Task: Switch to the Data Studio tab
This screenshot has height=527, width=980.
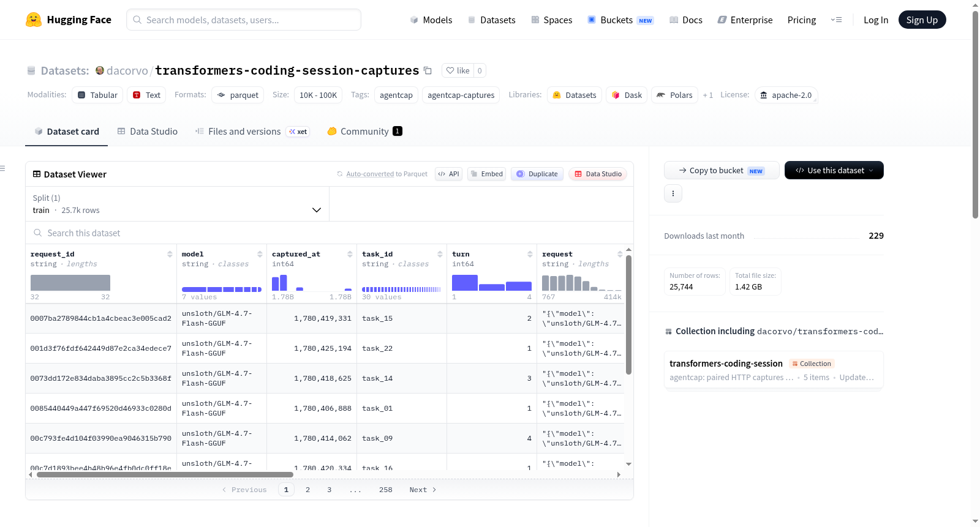Action: click(148, 131)
